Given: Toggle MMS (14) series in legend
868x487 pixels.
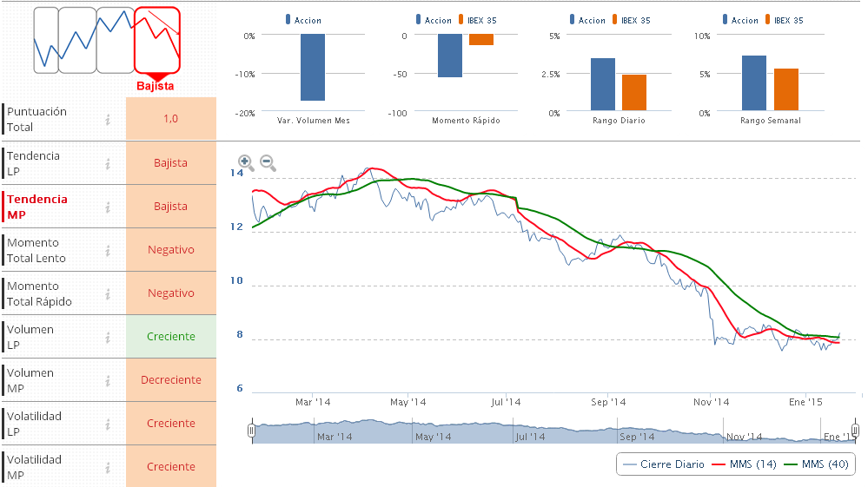Looking at the screenshot, I should [x=744, y=464].
